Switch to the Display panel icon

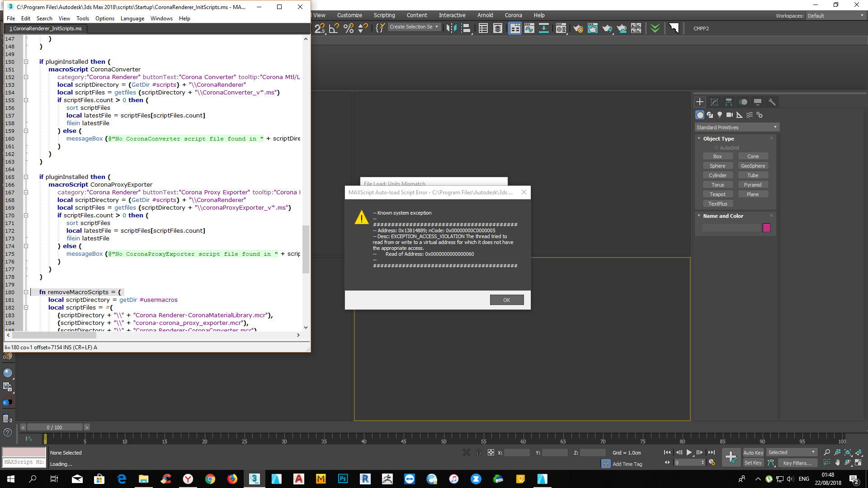[x=758, y=102]
